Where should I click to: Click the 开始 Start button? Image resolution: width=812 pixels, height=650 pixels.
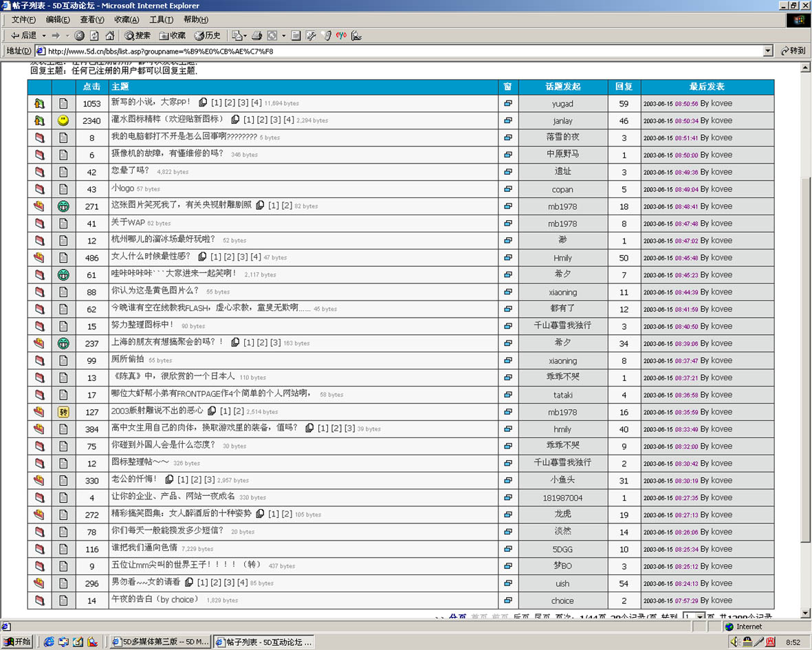18,642
